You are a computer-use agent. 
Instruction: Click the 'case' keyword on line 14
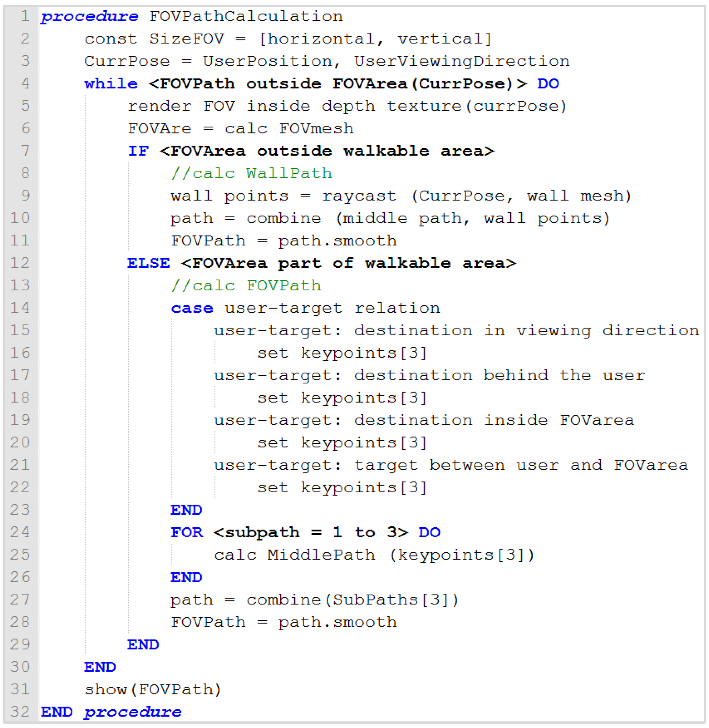pyautogui.click(x=192, y=308)
